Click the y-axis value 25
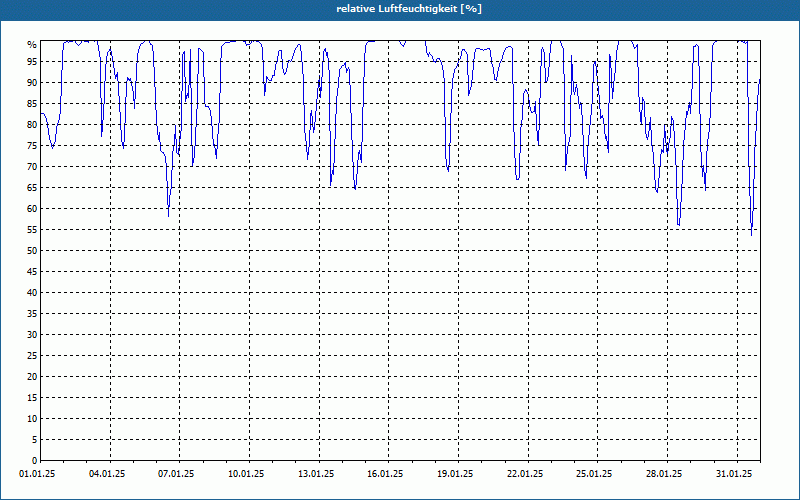This screenshot has width=800, height=500. click(32, 356)
